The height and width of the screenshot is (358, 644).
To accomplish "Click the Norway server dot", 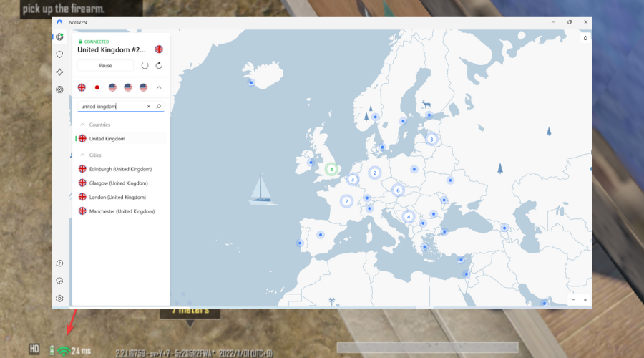I will pyautogui.click(x=375, y=117).
